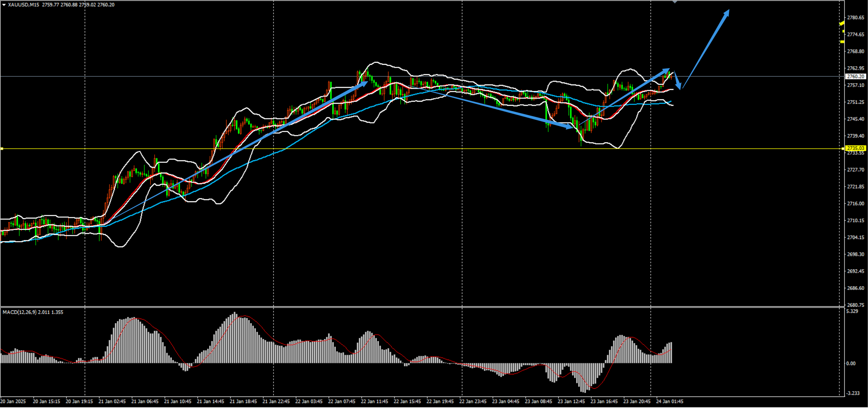Click time axis label 23 Jan 12:45
The image size is (868, 408).
coord(571,401)
